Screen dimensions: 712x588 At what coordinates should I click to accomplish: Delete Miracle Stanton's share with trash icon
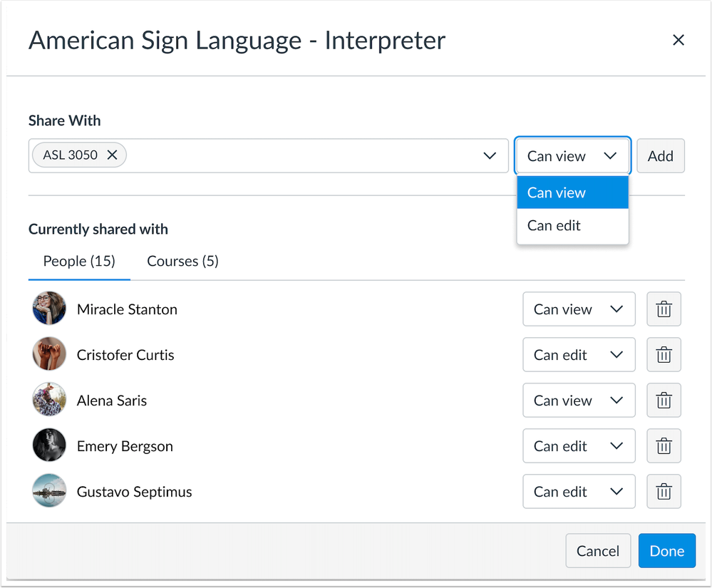coord(664,309)
